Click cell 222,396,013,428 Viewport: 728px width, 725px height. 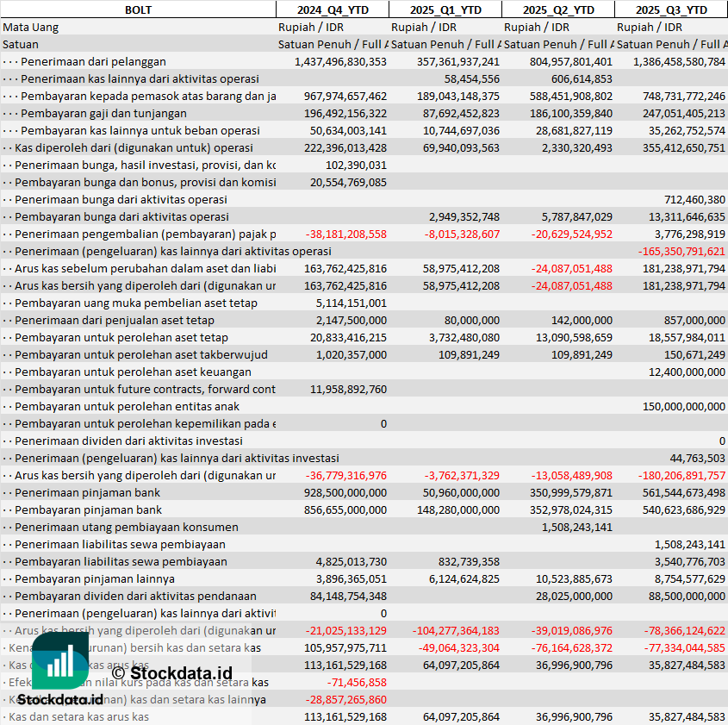pyautogui.click(x=345, y=148)
